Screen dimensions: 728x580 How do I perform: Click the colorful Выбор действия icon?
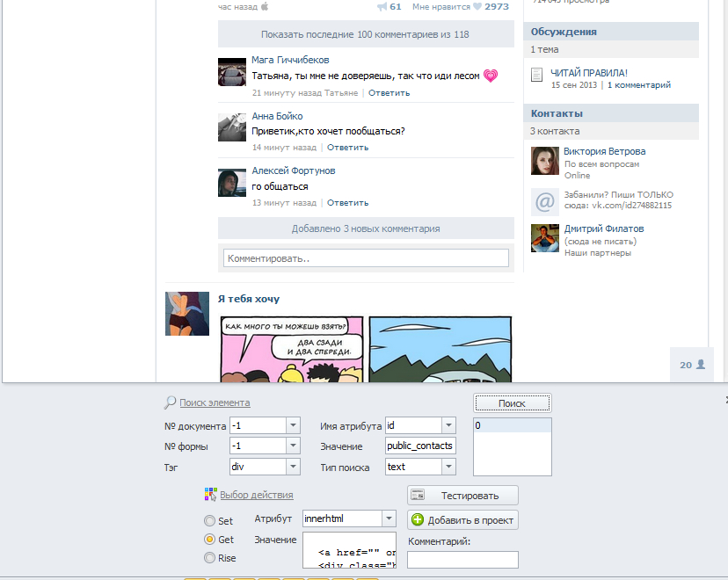[x=210, y=494]
